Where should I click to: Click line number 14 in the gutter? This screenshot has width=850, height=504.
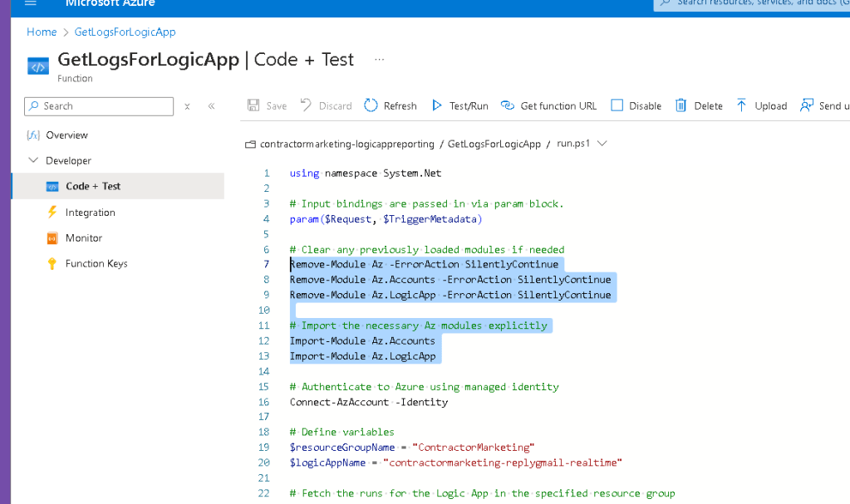click(263, 372)
